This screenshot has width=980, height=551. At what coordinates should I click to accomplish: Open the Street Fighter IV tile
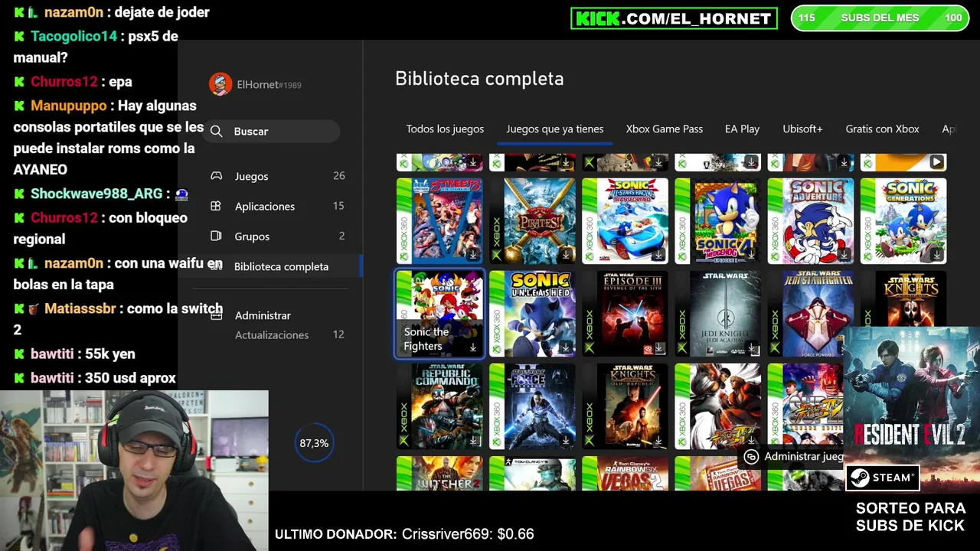tap(718, 406)
